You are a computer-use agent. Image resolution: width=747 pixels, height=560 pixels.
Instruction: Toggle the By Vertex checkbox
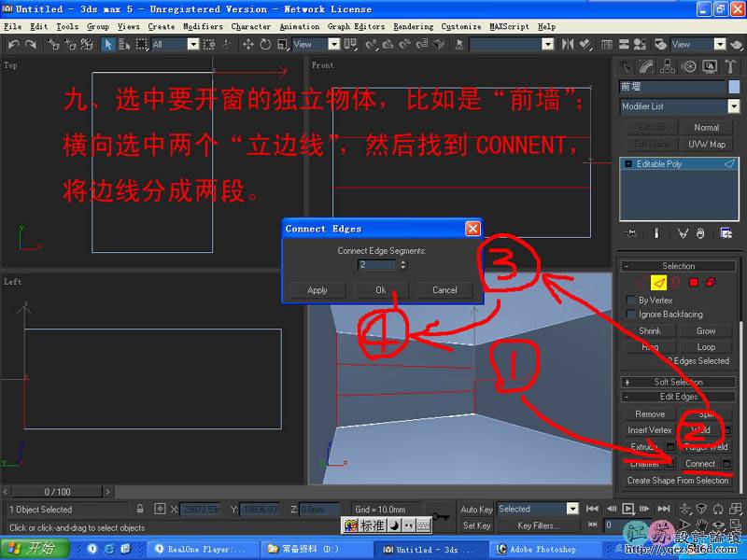630,300
